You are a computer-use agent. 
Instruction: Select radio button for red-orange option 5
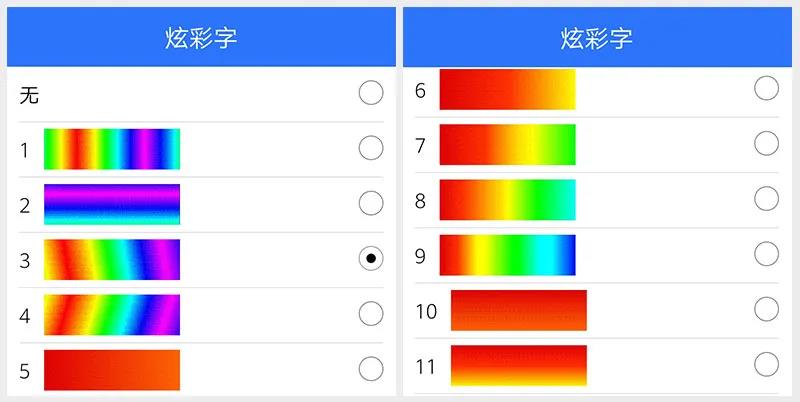click(x=370, y=369)
